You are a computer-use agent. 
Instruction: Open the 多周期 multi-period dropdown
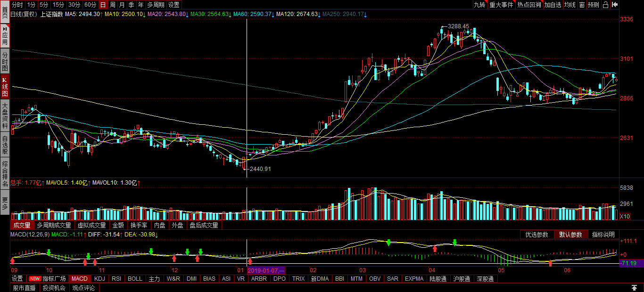point(156,5)
